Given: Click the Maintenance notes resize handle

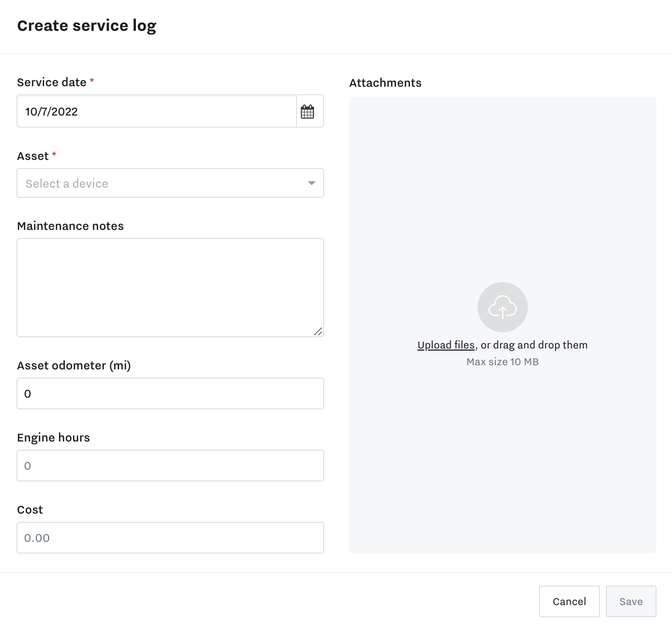Looking at the screenshot, I should point(318,331).
